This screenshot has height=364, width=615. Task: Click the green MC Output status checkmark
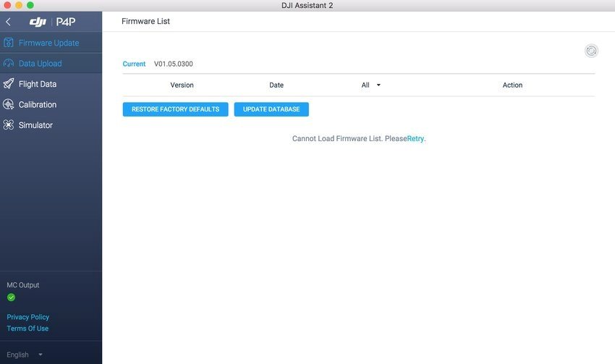pos(12,297)
